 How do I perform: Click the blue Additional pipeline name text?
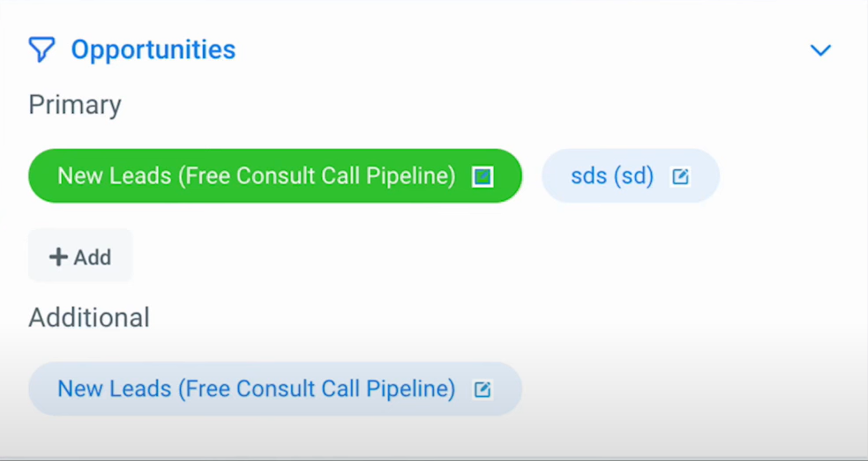(256, 389)
